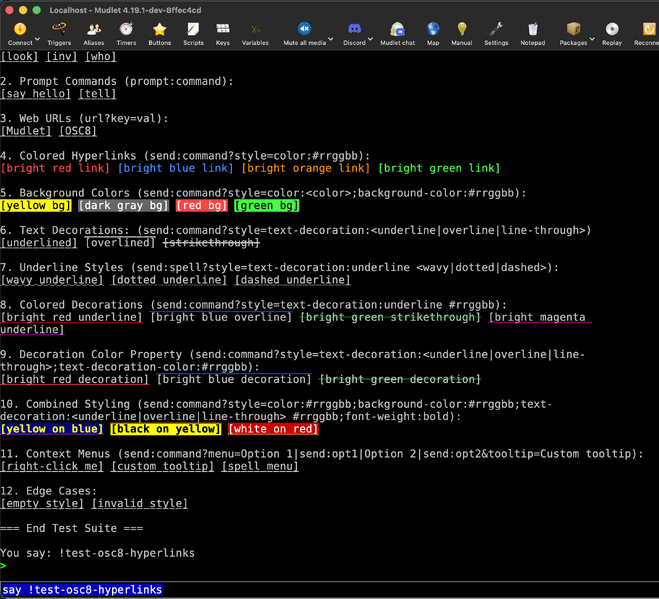
Task: Click the [invalid style] link
Action: [x=140, y=503]
